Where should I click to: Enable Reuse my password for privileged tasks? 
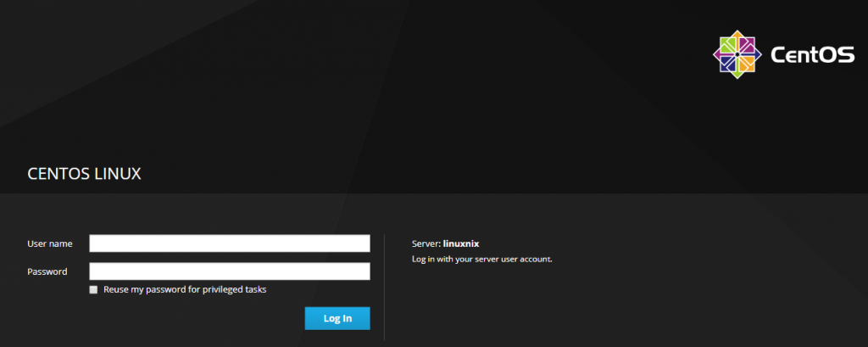point(93,289)
